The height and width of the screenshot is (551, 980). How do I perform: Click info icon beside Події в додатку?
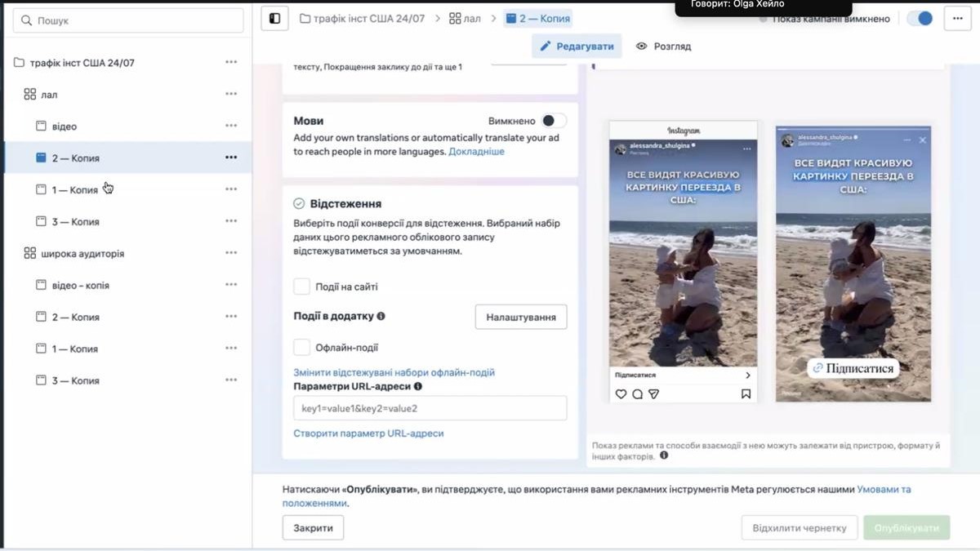[x=381, y=316]
